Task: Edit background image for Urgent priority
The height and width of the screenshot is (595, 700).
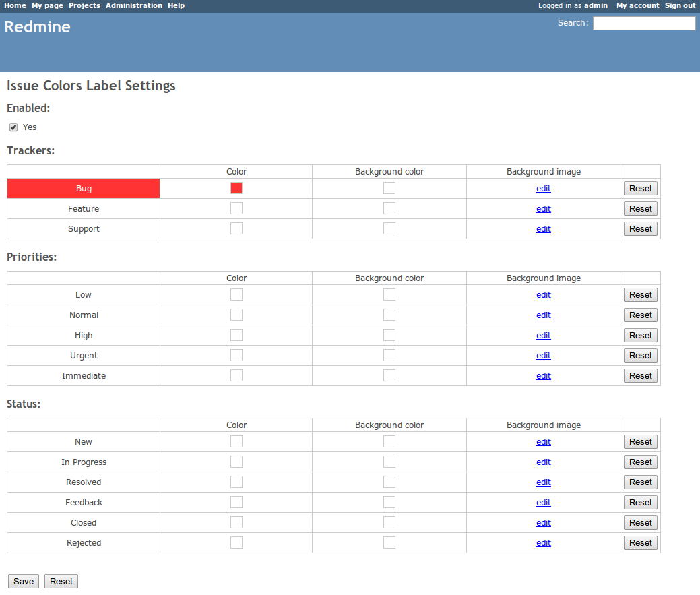Action: tap(543, 355)
